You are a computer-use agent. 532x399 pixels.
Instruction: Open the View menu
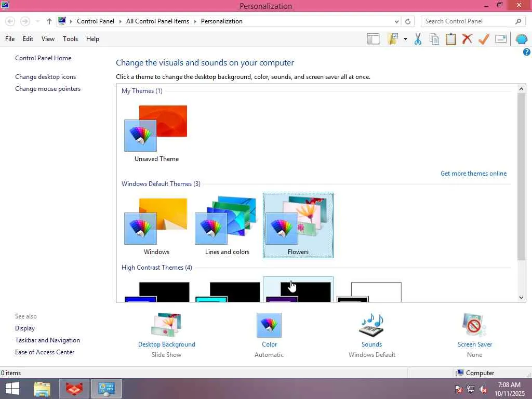click(48, 39)
